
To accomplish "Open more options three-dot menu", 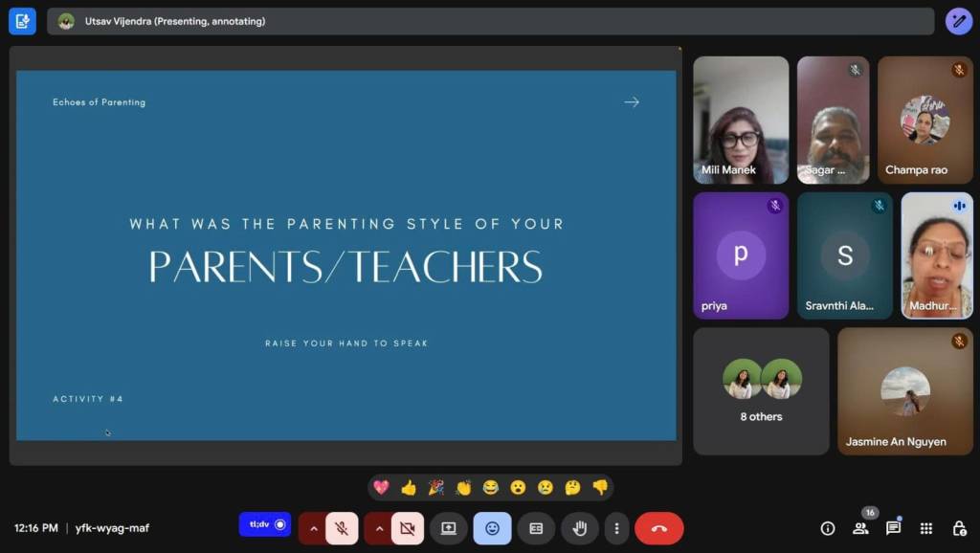I will (617, 528).
